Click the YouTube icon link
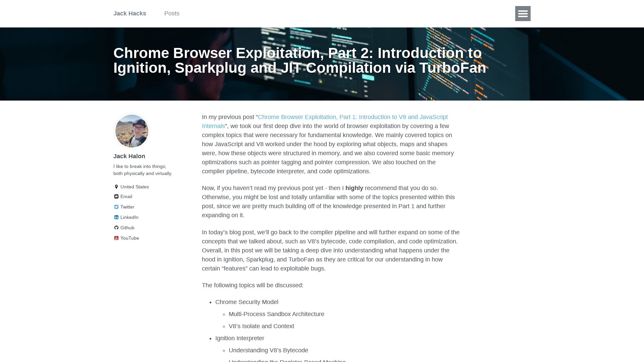644x362 pixels. click(116, 238)
